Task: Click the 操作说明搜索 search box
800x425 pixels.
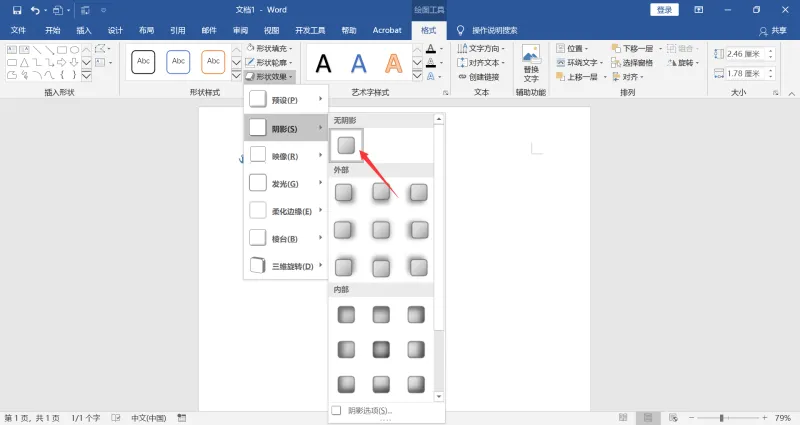Action: point(494,30)
